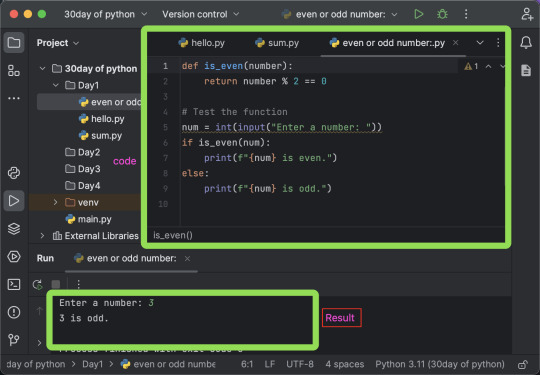Open the document tool window on right sidebar
540x375 pixels.
pos(526,70)
